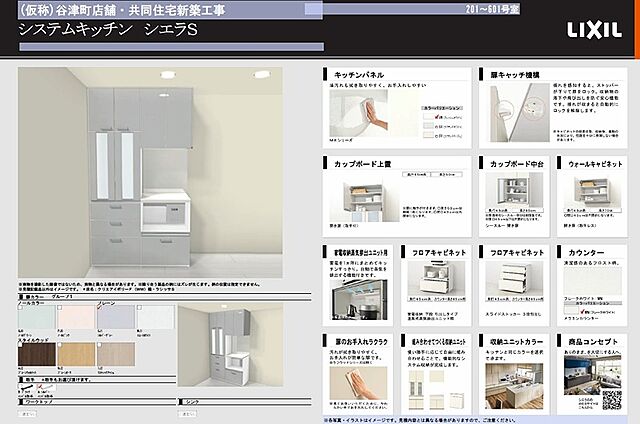The width and height of the screenshot is (640, 424).
Task: Tick the checkbox on the mint green swatch
Action: [x=20, y=308]
